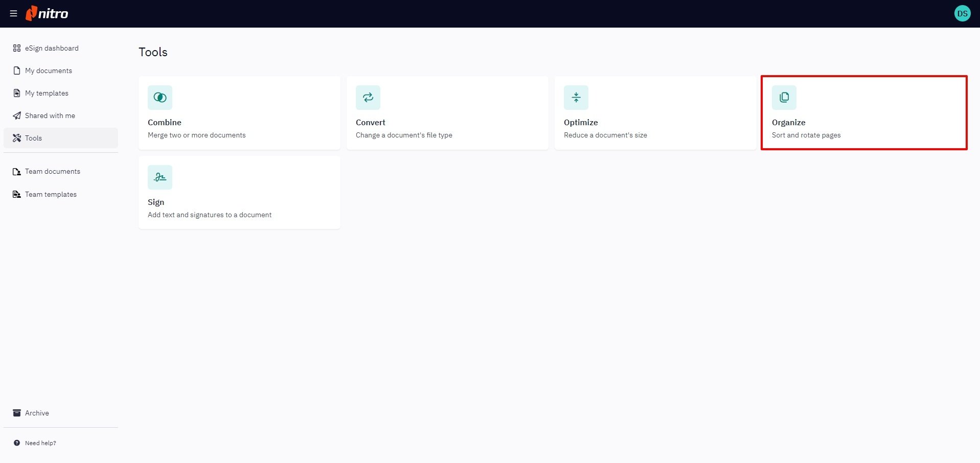Click the Nitro logo
This screenshot has width=980, height=463.
[47, 13]
